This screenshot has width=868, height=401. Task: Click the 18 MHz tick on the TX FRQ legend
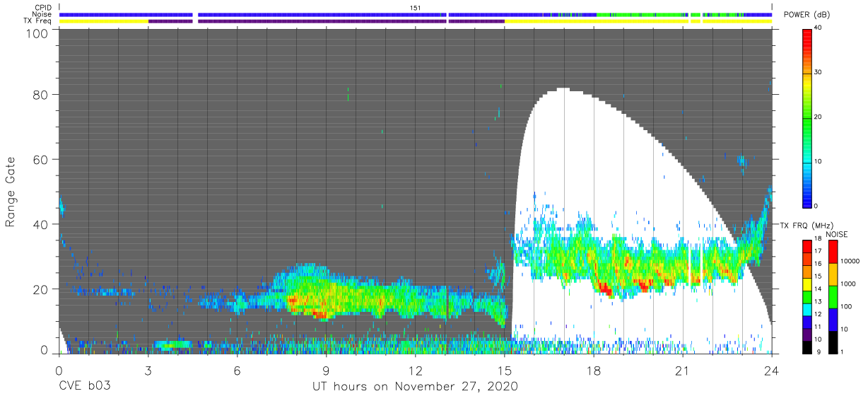point(818,239)
